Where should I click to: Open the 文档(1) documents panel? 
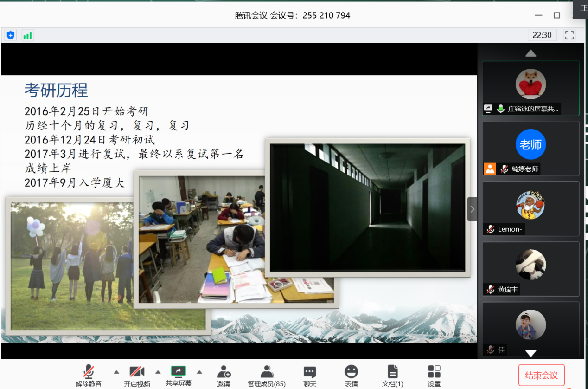(393, 375)
